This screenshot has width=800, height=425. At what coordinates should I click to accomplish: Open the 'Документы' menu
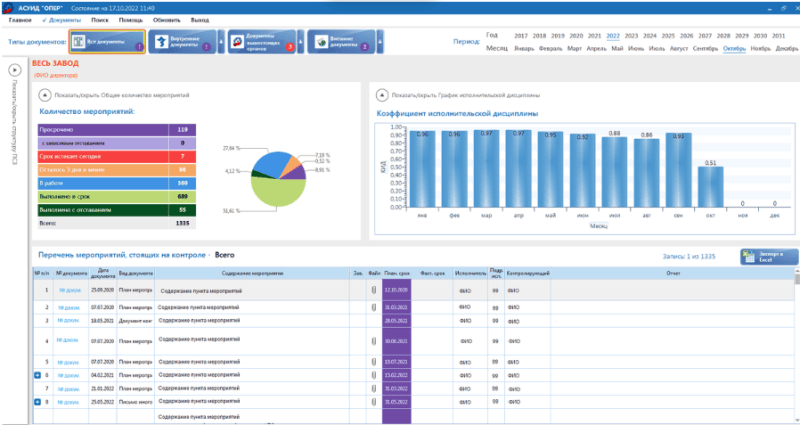[x=64, y=19]
